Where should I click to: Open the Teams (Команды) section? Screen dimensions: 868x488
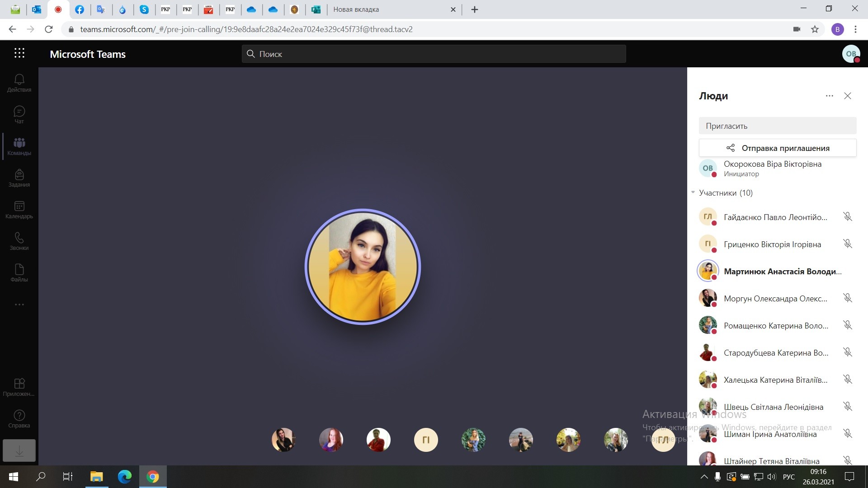pos(19,146)
